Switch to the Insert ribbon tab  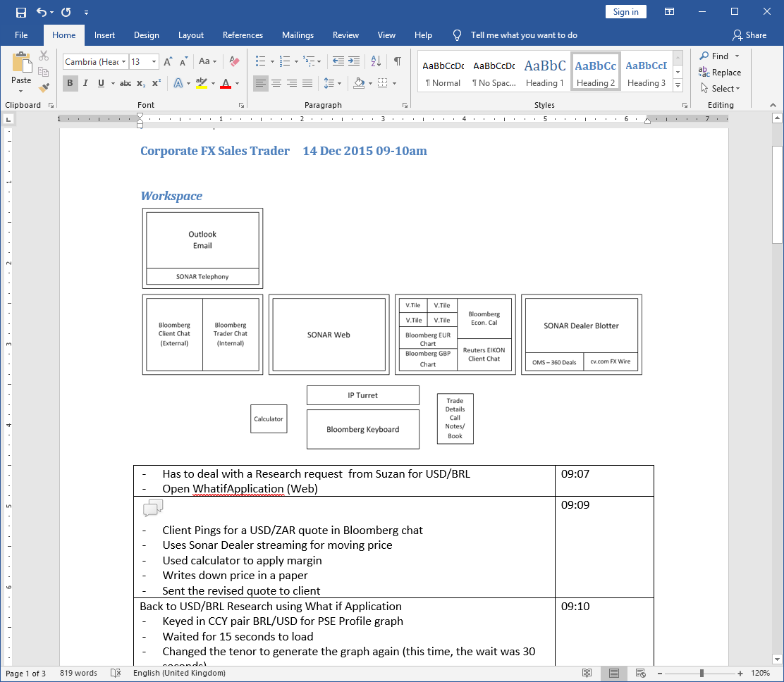click(x=104, y=35)
